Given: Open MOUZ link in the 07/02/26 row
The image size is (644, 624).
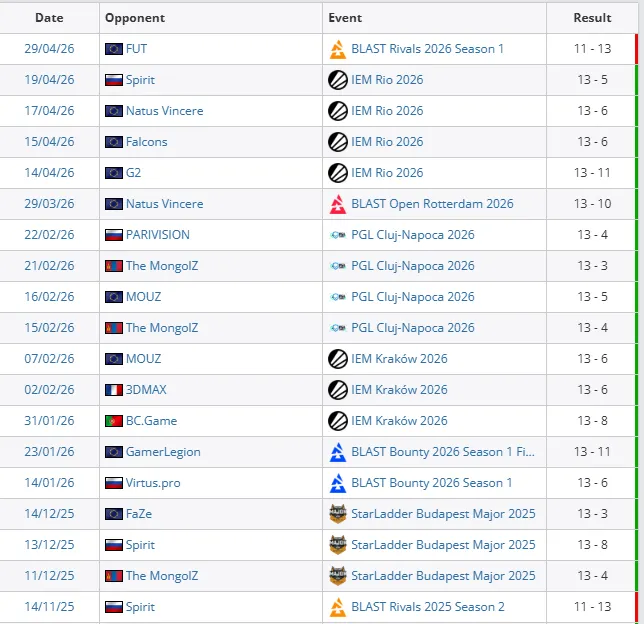Looking at the screenshot, I should [143, 359].
